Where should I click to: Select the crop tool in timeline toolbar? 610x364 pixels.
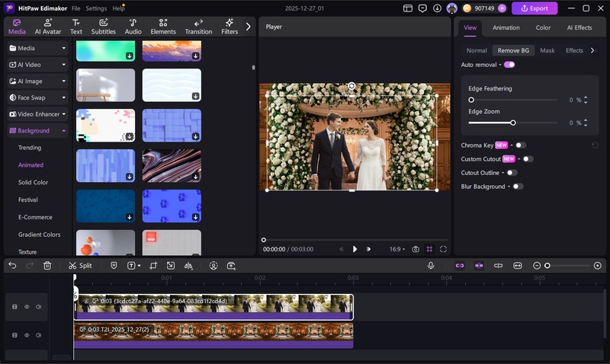153,265
